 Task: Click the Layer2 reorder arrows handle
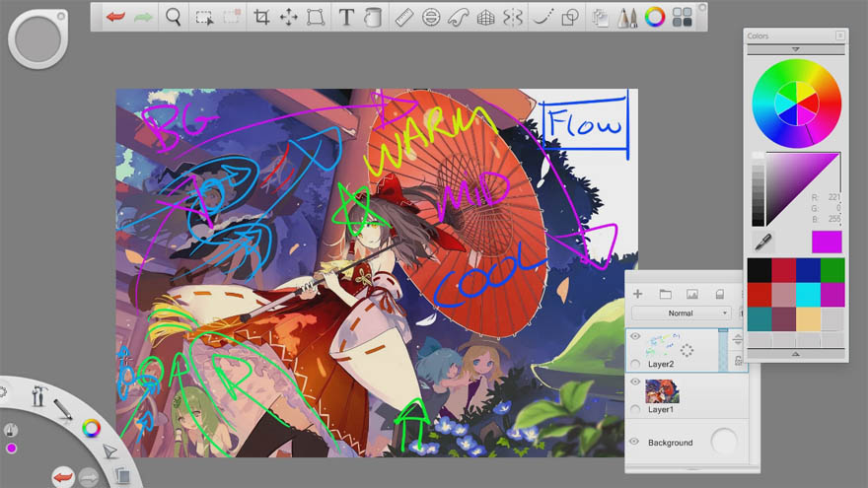pos(738,339)
